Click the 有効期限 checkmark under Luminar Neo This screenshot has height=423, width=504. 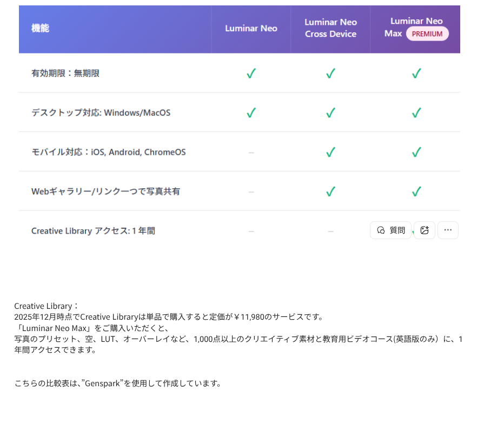[x=251, y=74]
